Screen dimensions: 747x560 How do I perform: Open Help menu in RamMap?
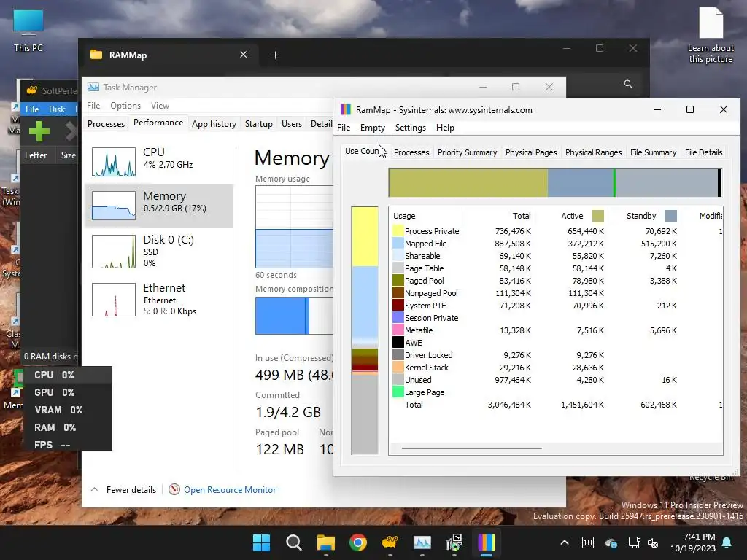(x=445, y=128)
